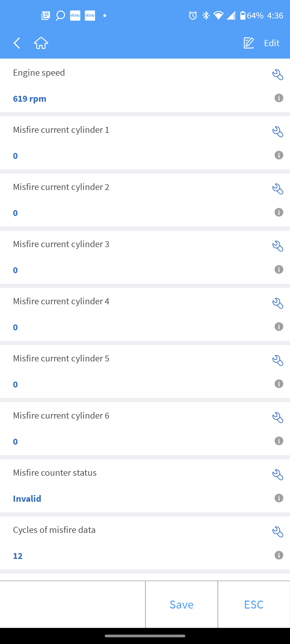The height and width of the screenshot is (644, 290).
Task: Go to the home screen icon
Action: pyautogui.click(x=41, y=43)
